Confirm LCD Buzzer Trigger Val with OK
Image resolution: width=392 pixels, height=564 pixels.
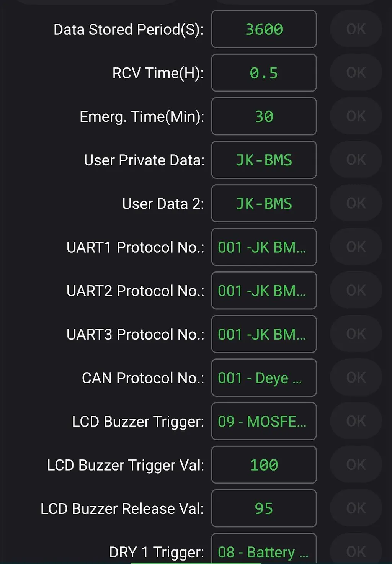(356, 465)
